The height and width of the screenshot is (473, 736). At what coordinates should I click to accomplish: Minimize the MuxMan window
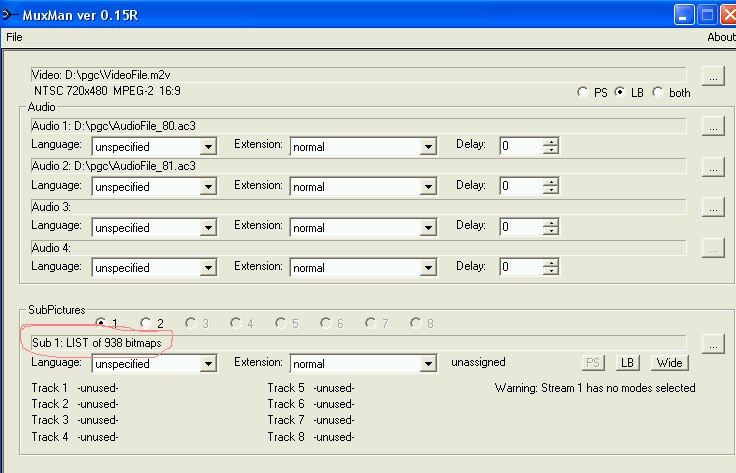coord(683,15)
